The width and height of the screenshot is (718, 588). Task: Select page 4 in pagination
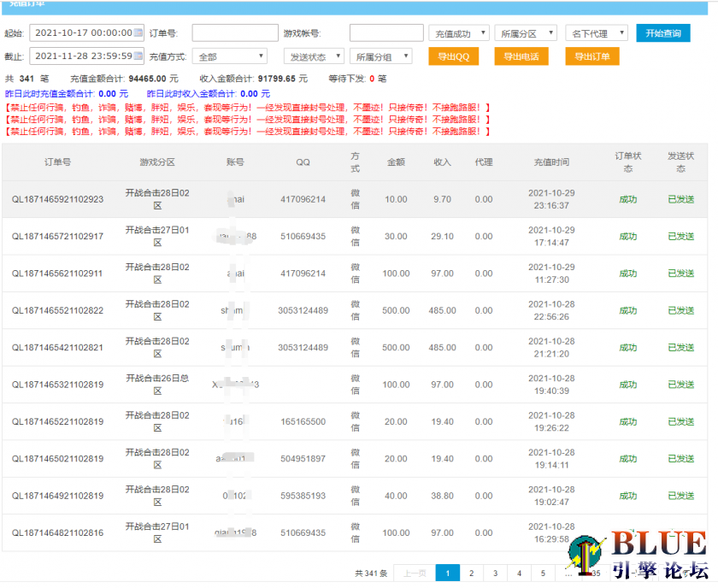[x=519, y=573]
